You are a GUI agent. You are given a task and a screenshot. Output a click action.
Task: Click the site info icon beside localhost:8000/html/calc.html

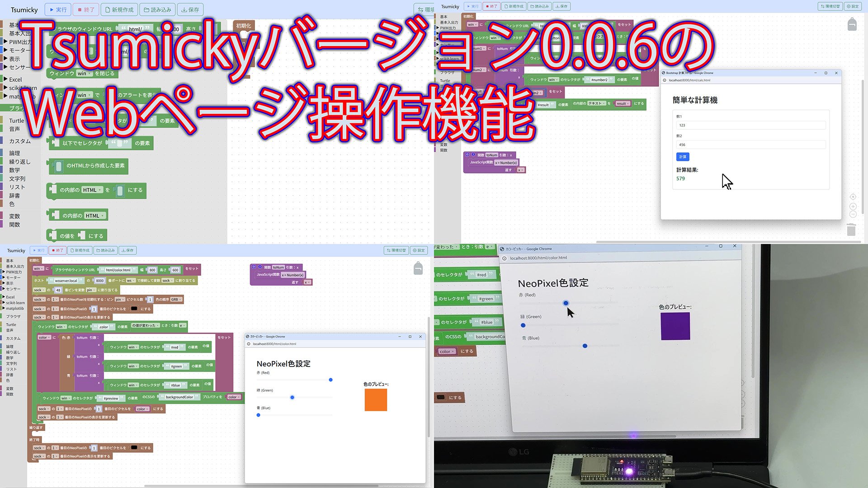point(665,80)
